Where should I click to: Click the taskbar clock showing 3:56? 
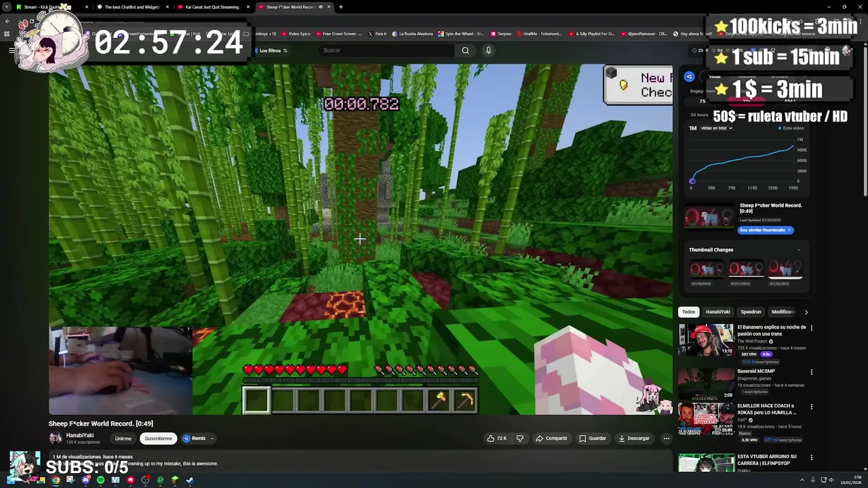tap(851, 480)
